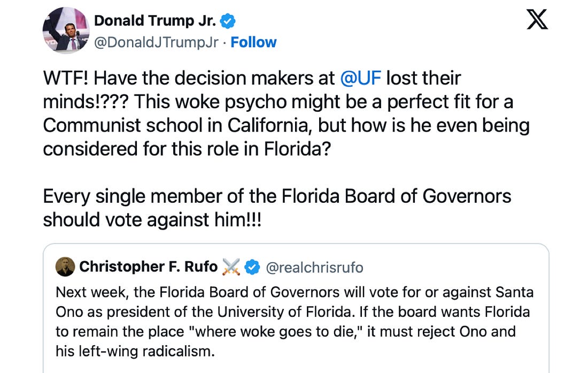Open the @UF mention link
The image size is (588, 373).
pyautogui.click(x=360, y=79)
